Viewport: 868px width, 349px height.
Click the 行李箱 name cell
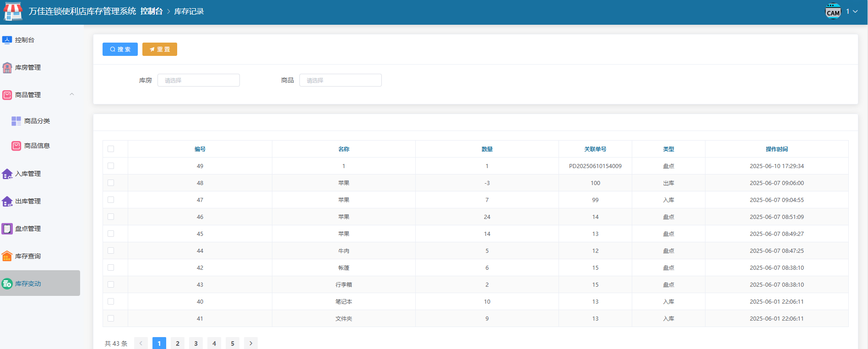[x=344, y=284]
